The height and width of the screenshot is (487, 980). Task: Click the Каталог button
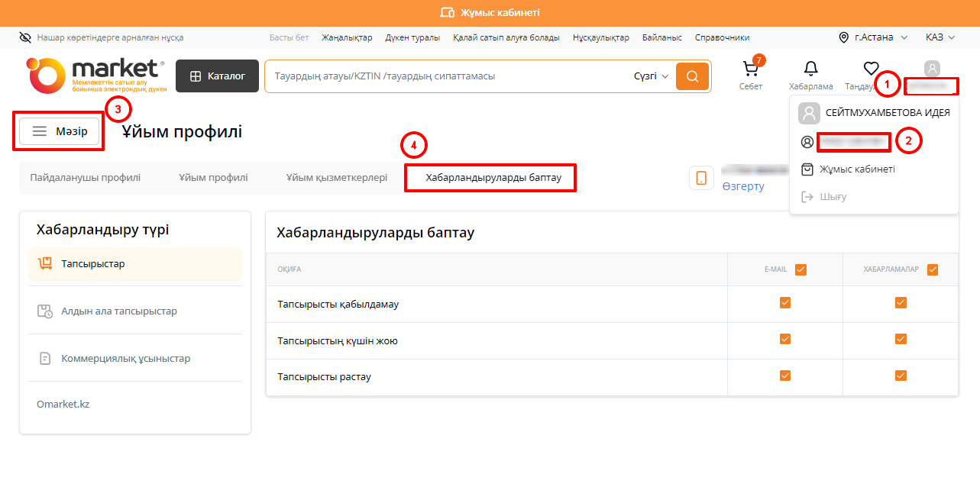[x=217, y=76]
